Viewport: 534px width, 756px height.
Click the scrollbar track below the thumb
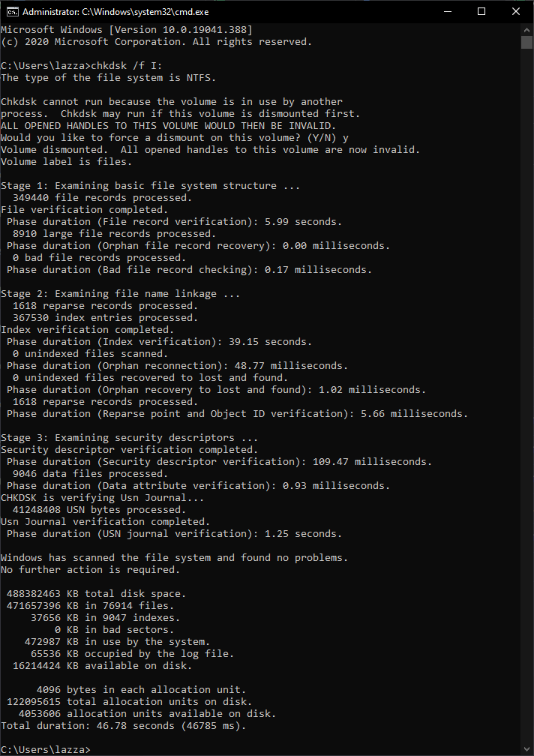coord(526,375)
